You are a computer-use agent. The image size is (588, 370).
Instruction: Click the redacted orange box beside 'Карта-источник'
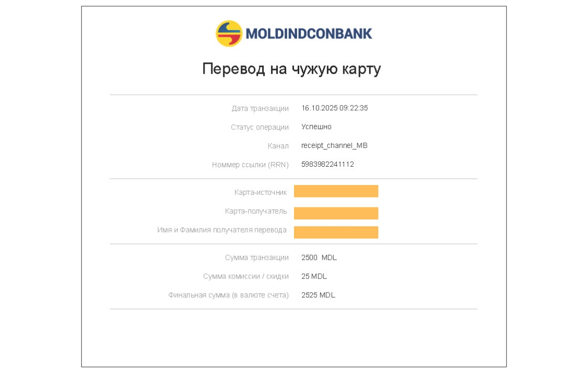[336, 191]
